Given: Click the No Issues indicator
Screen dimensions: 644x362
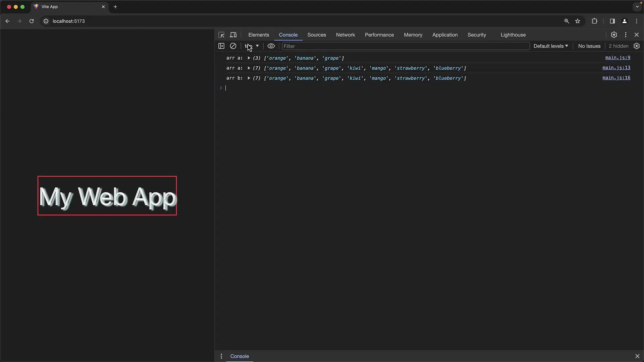Looking at the screenshot, I should tap(589, 46).
